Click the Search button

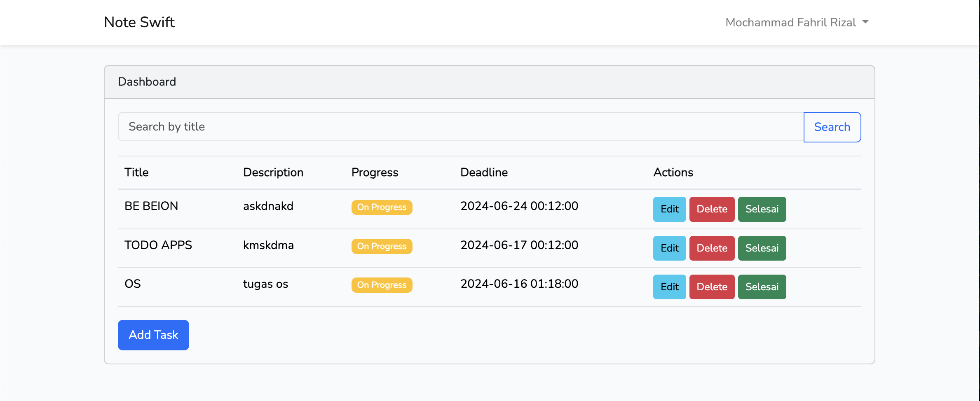832,127
